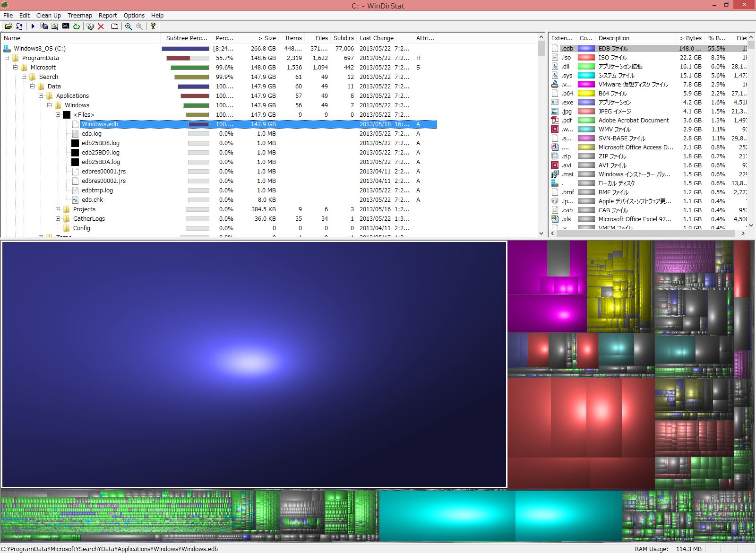Click the .zip extension icon

point(555,156)
